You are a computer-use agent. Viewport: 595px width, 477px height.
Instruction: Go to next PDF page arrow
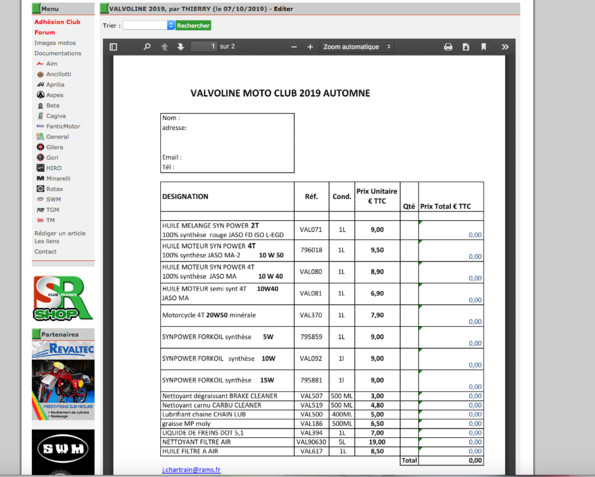click(x=181, y=47)
